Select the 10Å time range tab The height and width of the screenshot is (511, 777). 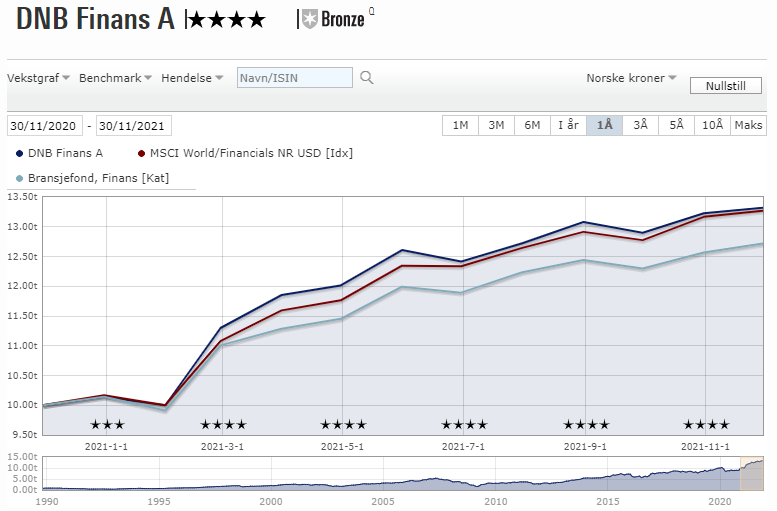pyautogui.click(x=713, y=125)
